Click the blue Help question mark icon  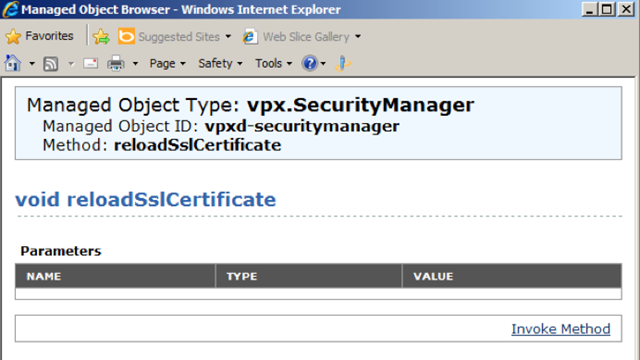pos(309,63)
